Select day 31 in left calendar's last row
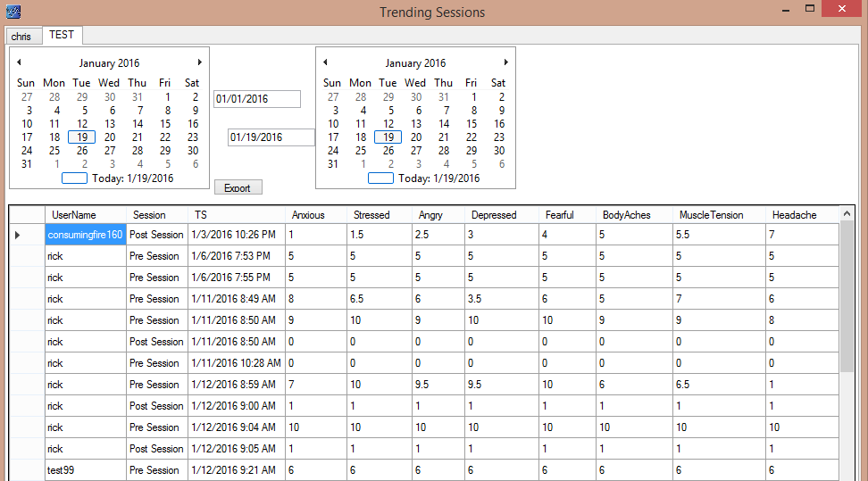868x481 pixels. pos(27,164)
